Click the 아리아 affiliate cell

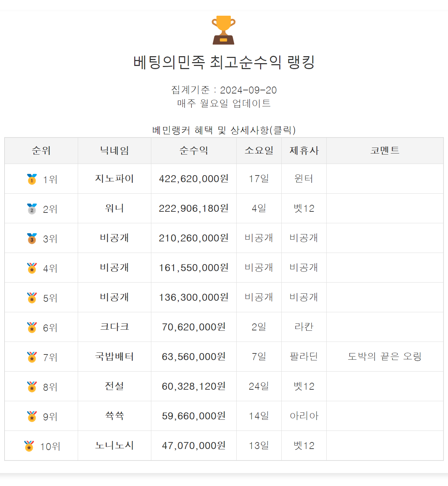[x=304, y=416]
